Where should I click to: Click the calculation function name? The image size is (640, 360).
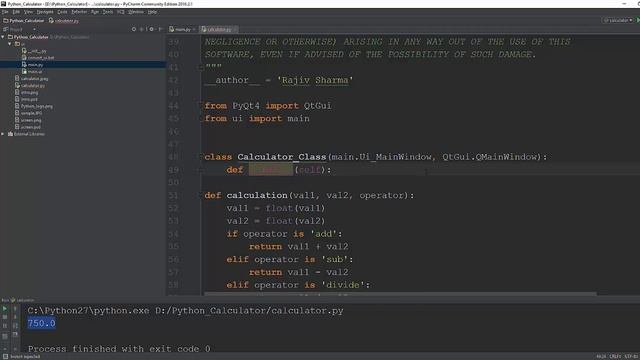coord(257,196)
